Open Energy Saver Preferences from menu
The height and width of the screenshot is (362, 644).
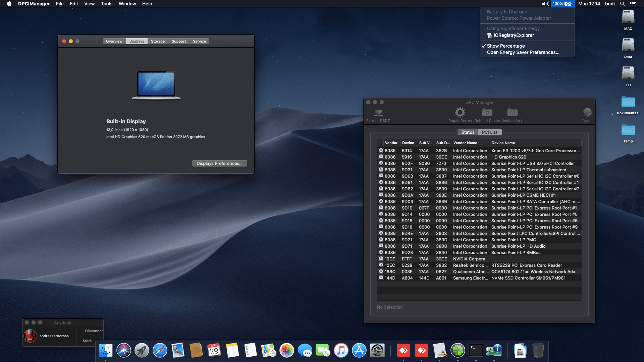(523, 52)
